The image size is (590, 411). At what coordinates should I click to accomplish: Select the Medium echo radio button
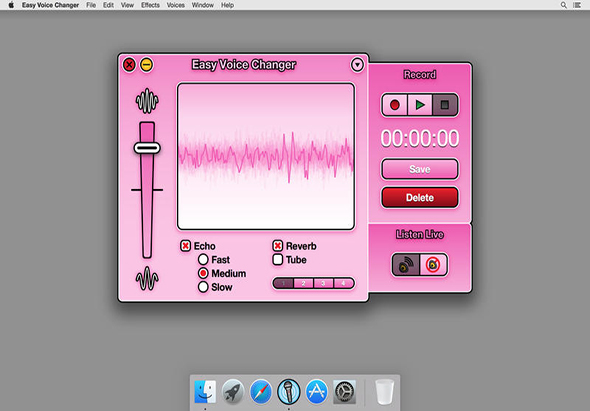[203, 273]
